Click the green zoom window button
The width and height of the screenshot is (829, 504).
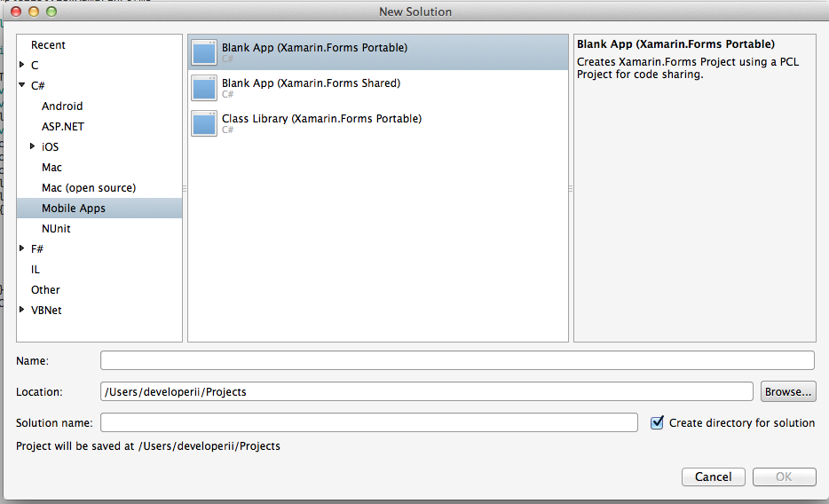[x=51, y=12]
